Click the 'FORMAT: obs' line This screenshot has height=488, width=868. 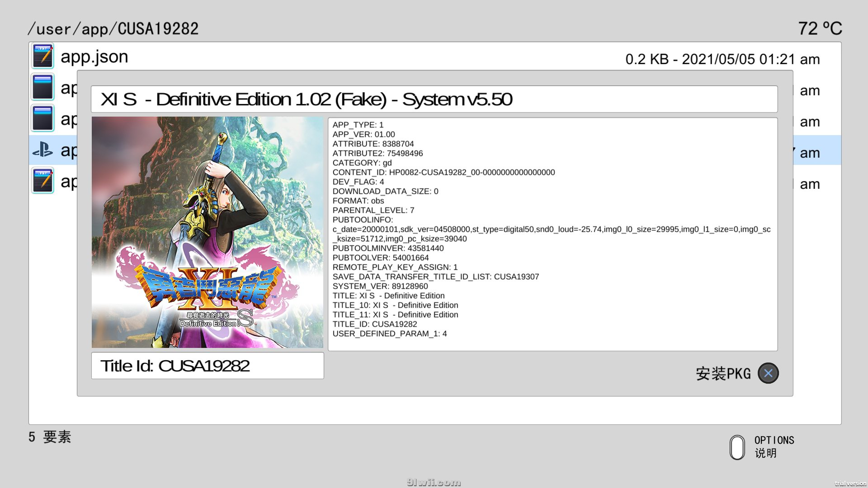click(x=359, y=201)
